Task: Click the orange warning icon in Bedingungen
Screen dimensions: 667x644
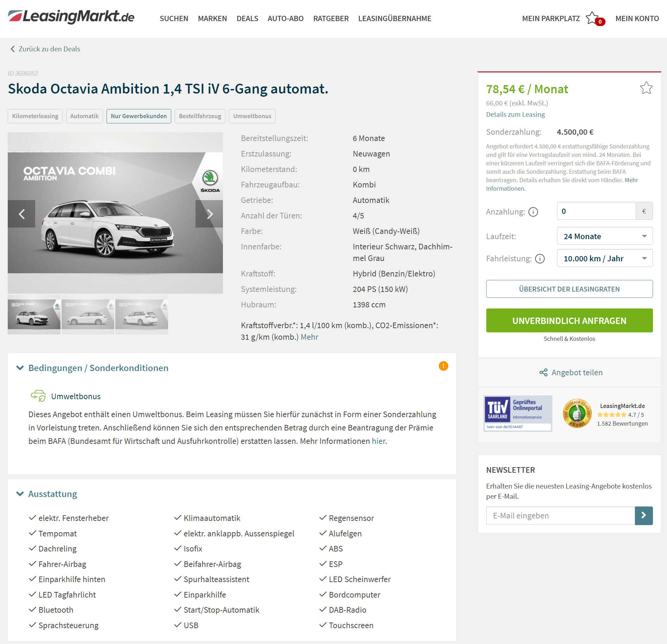Action: (x=443, y=366)
